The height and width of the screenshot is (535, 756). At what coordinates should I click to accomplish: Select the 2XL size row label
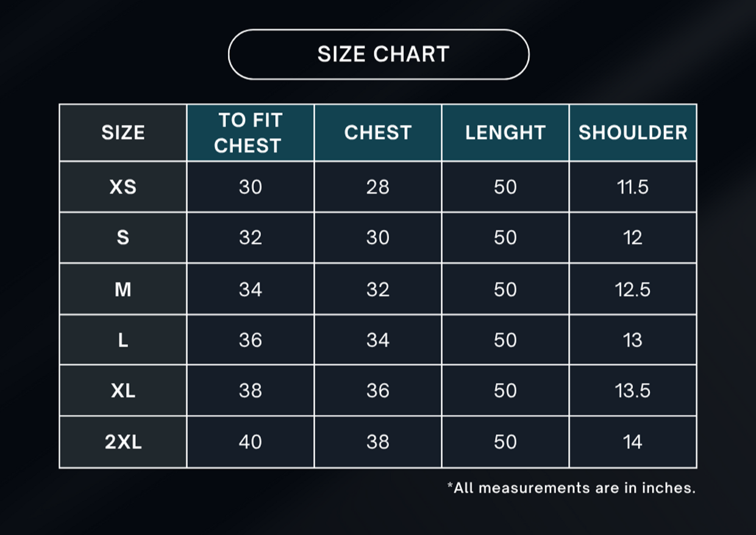point(123,442)
